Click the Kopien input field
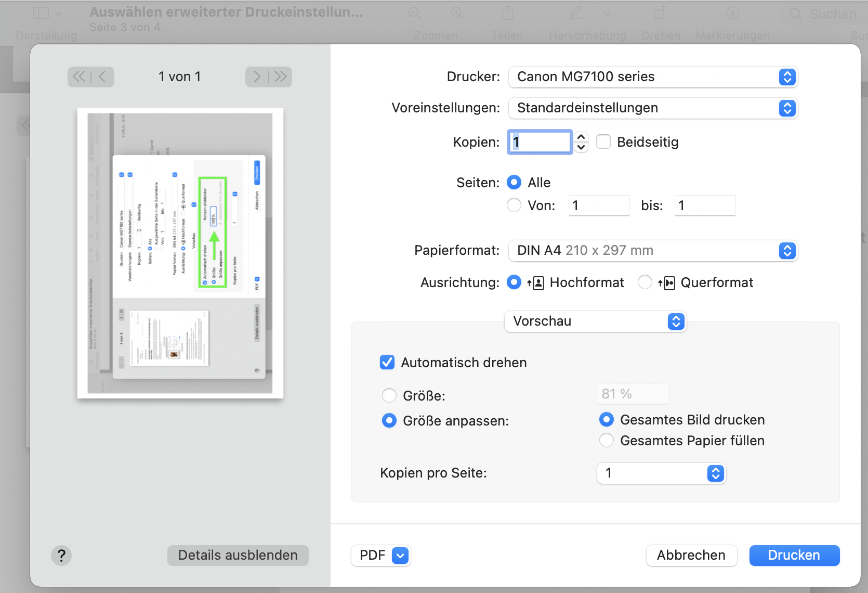The image size is (868, 593). pyautogui.click(x=541, y=142)
